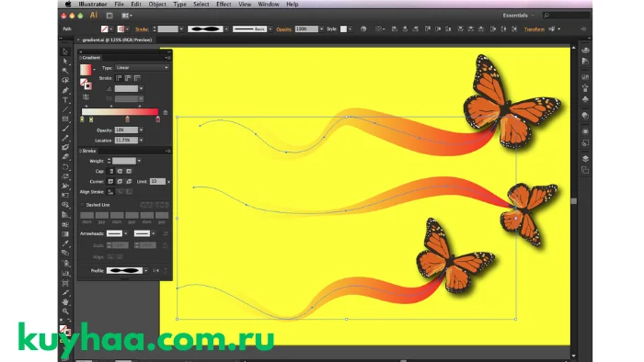Apply gradient within stroke option
Viewport: 644px width, 362px height.
(119, 78)
